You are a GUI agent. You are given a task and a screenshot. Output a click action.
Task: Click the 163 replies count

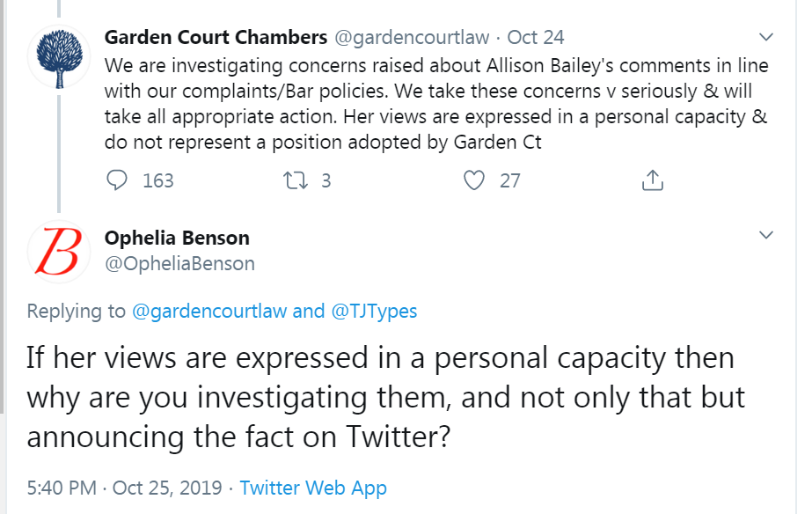coord(157,180)
